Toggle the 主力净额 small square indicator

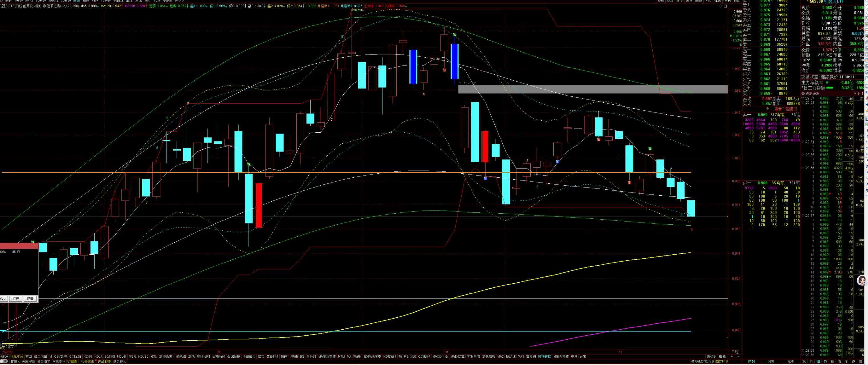click(821, 83)
